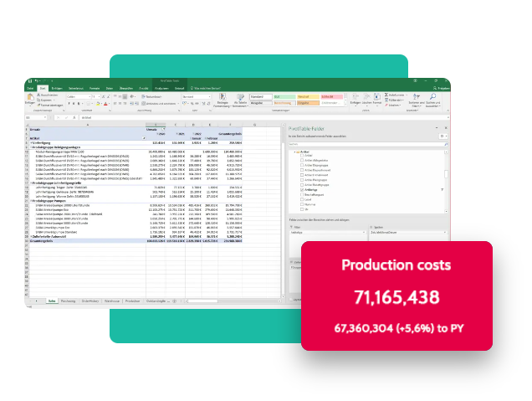
Task: Toggle italic formatting in font group
Action: (74, 104)
